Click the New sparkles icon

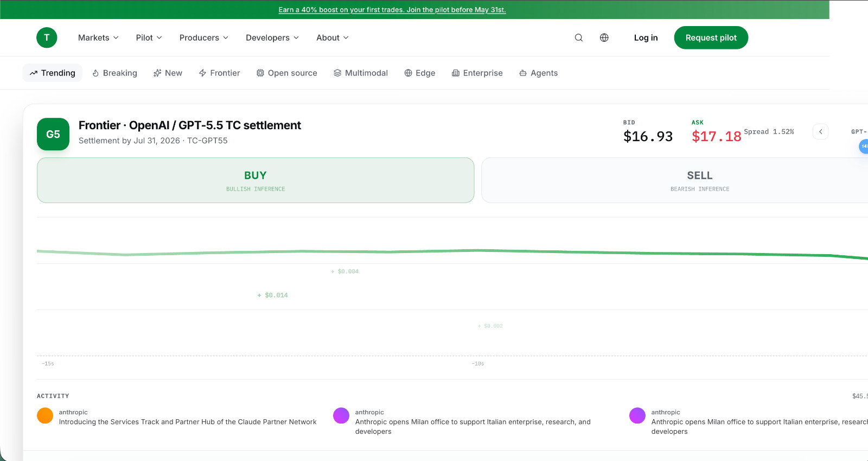tap(157, 73)
